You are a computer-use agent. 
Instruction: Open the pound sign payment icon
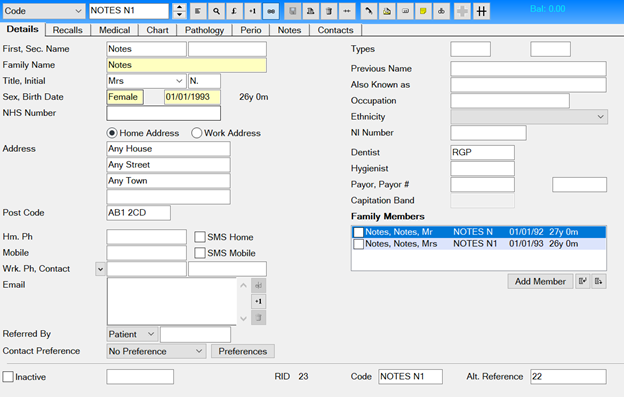[x=234, y=11]
